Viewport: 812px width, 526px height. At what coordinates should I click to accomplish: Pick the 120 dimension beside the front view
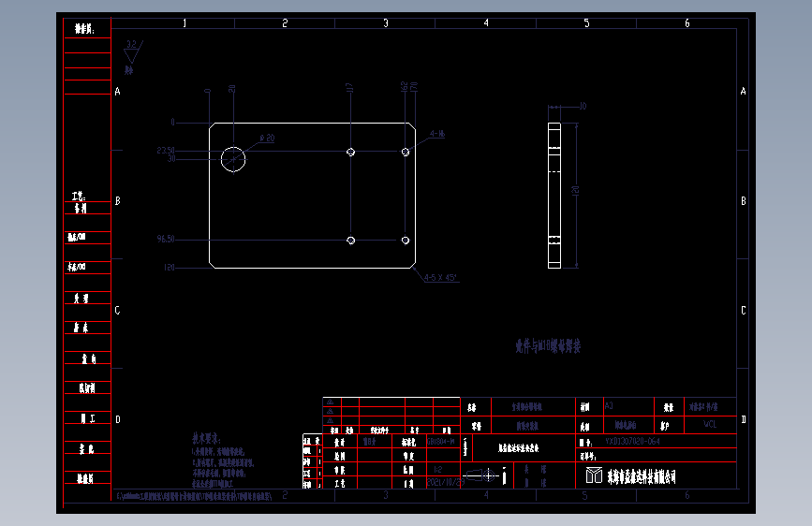(170, 268)
